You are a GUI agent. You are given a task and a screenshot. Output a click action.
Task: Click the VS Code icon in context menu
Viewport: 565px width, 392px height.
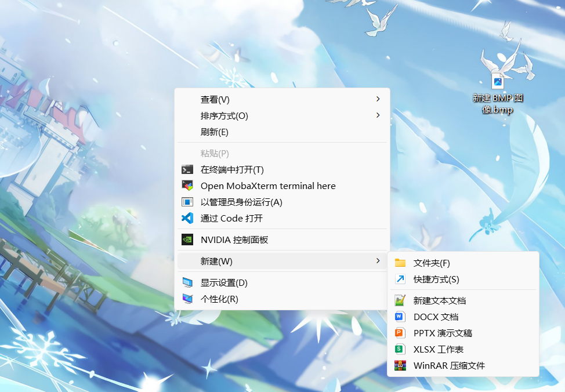(x=187, y=218)
